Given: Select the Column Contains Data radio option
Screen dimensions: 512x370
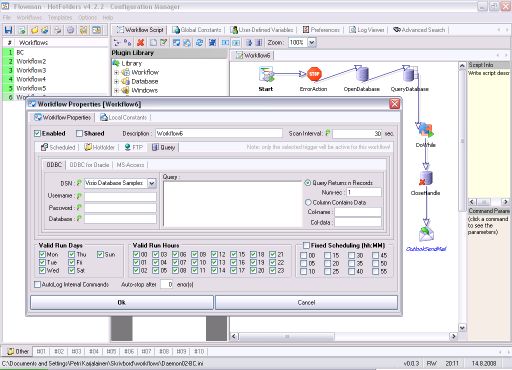Looking at the screenshot, I should pyautogui.click(x=308, y=202).
